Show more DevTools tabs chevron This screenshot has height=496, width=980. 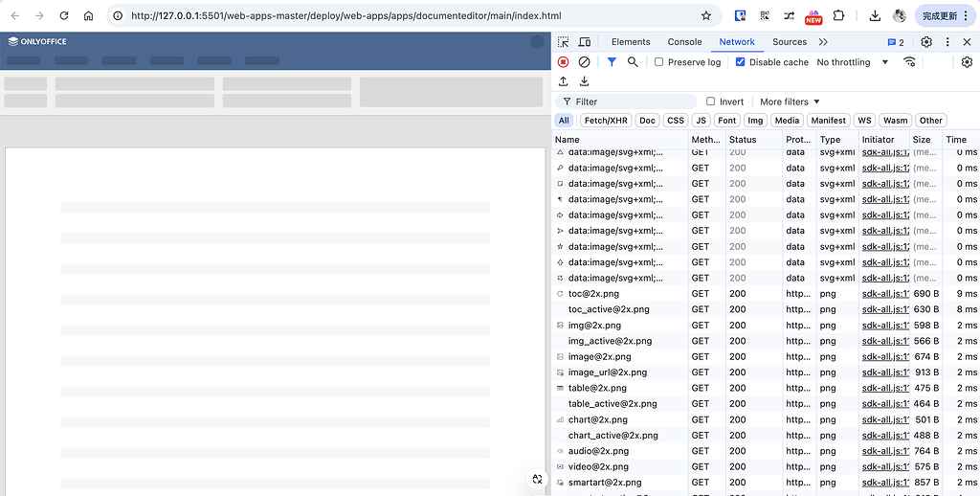822,42
